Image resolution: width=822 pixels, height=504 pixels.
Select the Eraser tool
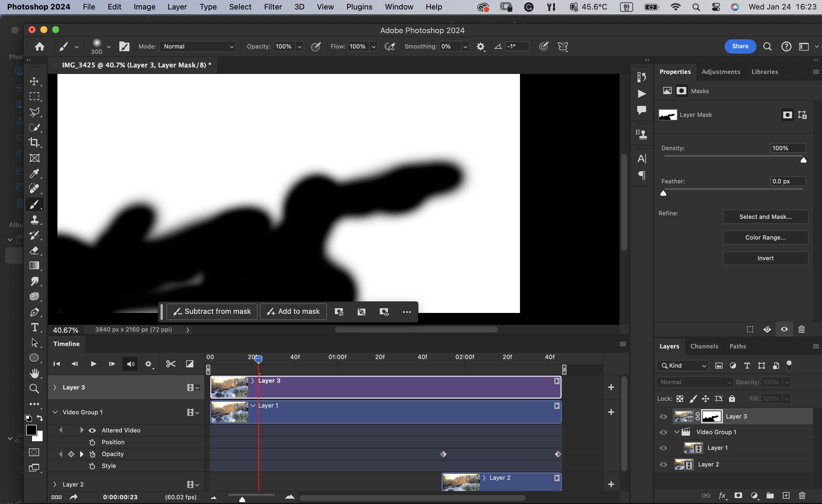[34, 250]
